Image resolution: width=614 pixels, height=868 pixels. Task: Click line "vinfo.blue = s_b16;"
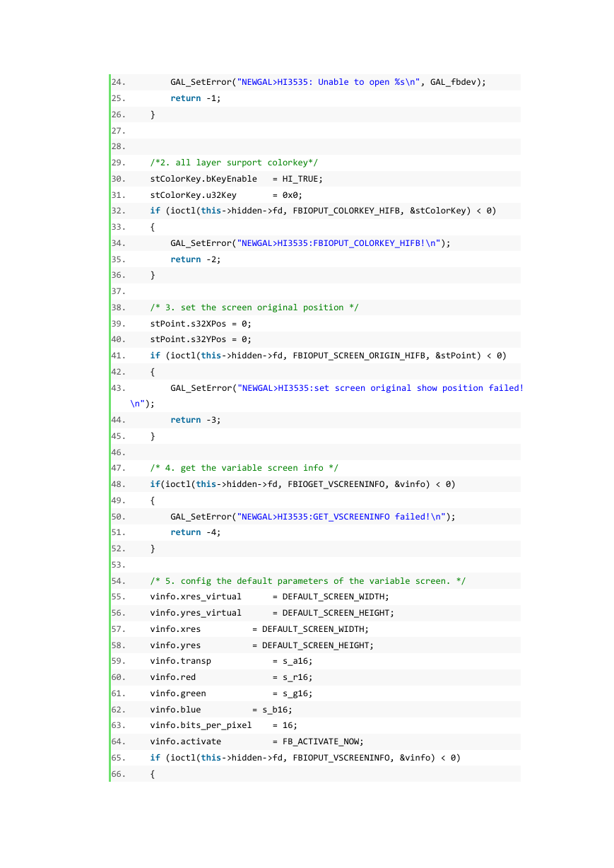click(221, 710)
